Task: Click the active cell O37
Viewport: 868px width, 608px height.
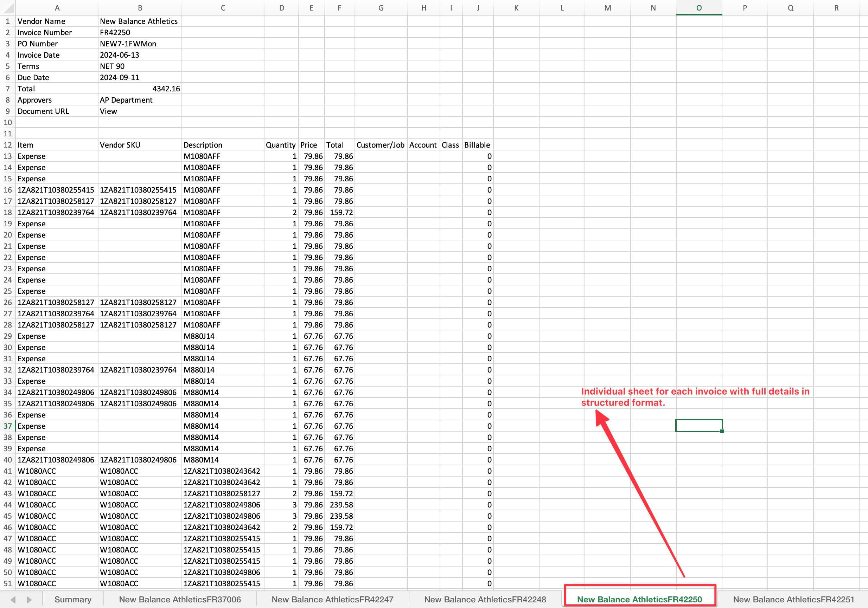Action: [698, 426]
